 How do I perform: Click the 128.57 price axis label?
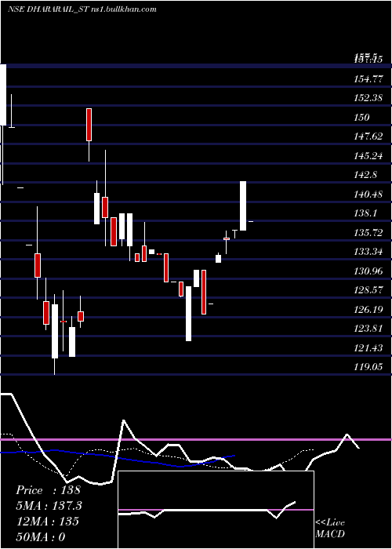click(x=368, y=290)
